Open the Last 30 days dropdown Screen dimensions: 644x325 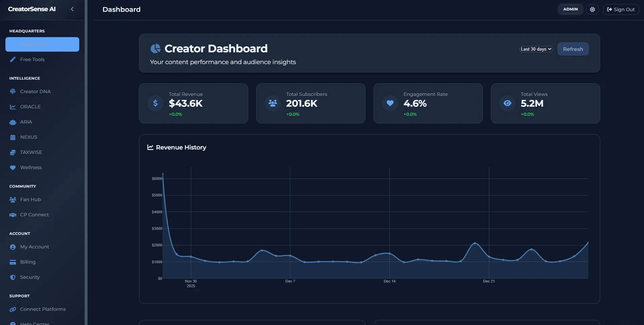[536, 49]
